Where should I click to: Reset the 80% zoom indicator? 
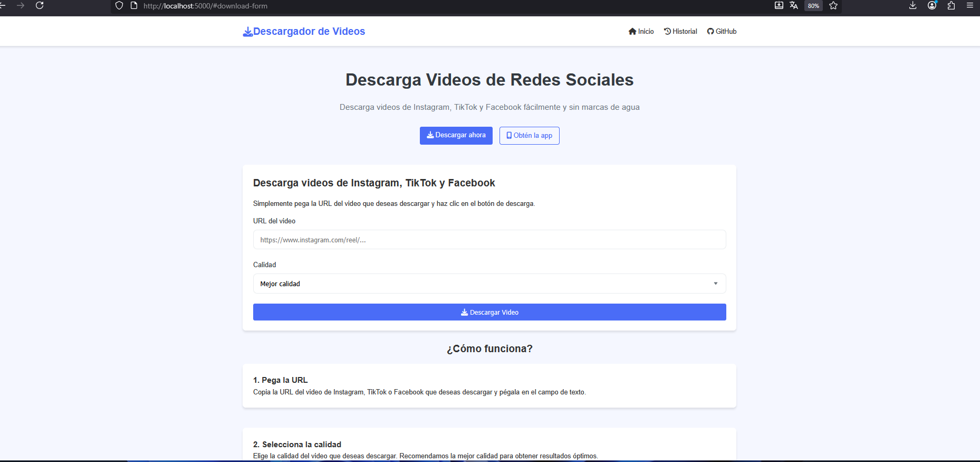click(x=813, y=6)
